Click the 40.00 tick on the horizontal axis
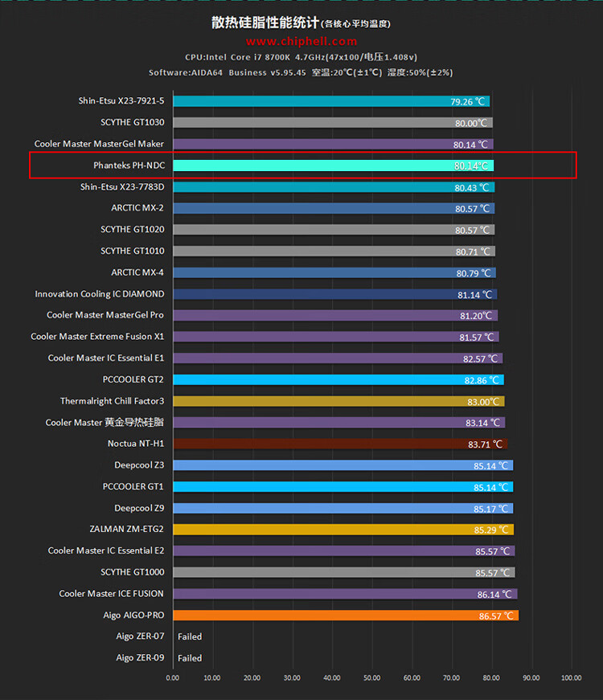603x700 pixels. [332, 677]
